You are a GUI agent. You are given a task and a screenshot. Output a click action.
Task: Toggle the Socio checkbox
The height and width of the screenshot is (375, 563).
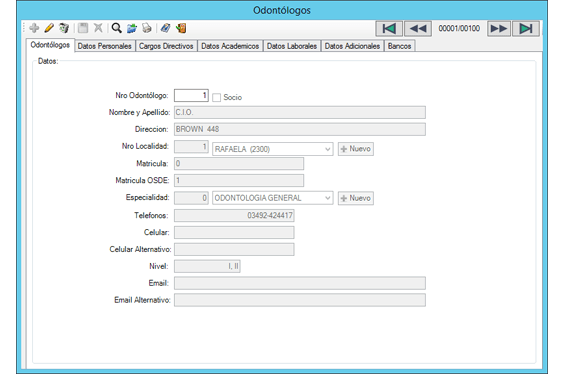[216, 97]
